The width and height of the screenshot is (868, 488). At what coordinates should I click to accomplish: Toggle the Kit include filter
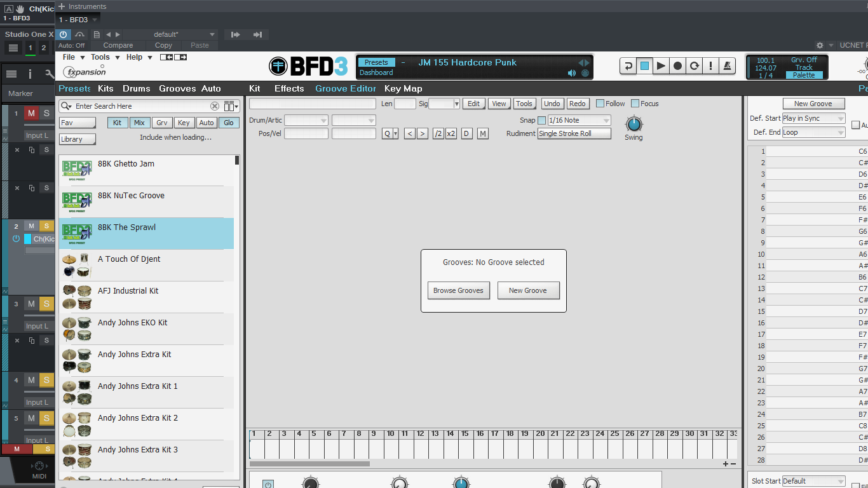117,123
